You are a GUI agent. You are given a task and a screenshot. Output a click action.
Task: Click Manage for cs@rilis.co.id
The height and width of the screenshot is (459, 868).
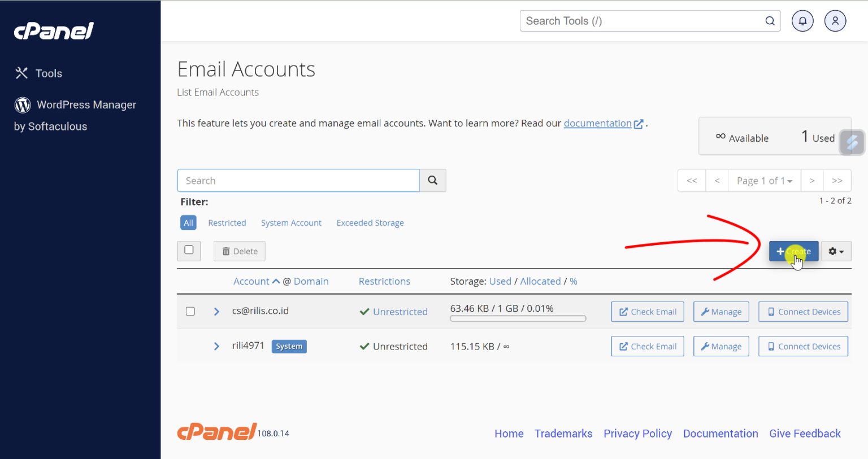click(x=721, y=311)
